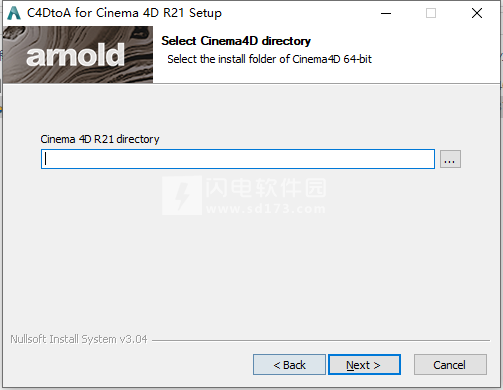
Task: Focus the Cinema 4D R21 directory field
Action: [238, 159]
